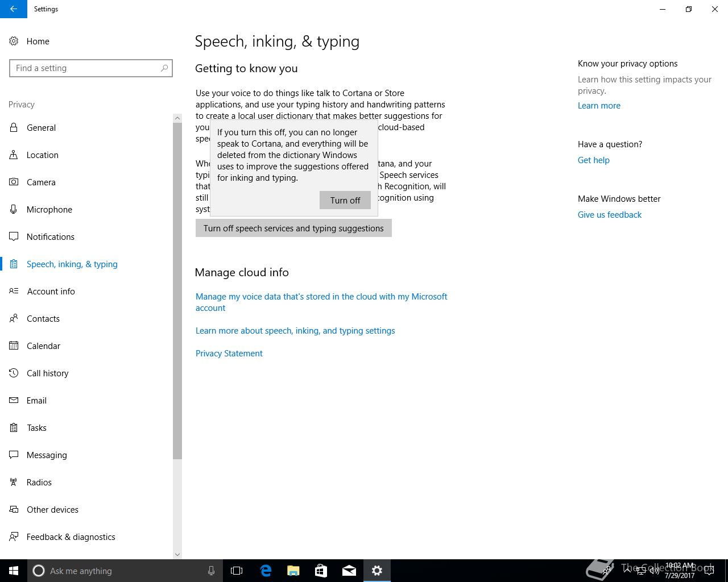Open the Radios antenna icon

pos(14,482)
